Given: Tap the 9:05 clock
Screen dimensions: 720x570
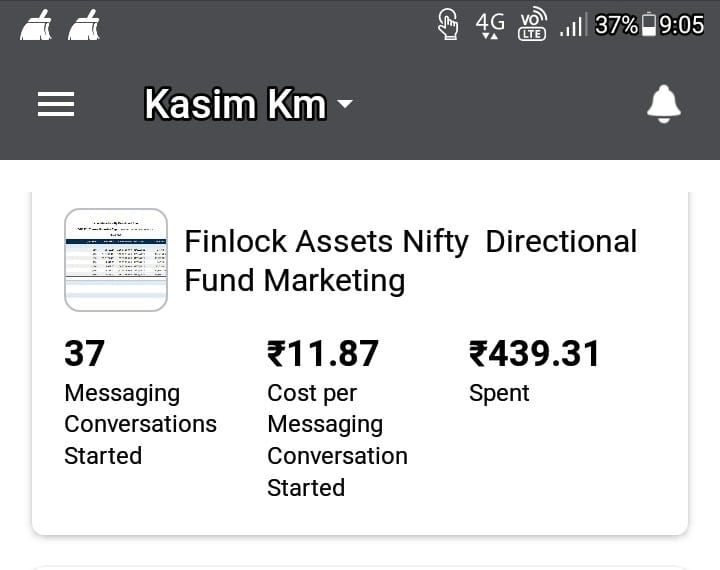Looking at the screenshot, I should point(681,25).
